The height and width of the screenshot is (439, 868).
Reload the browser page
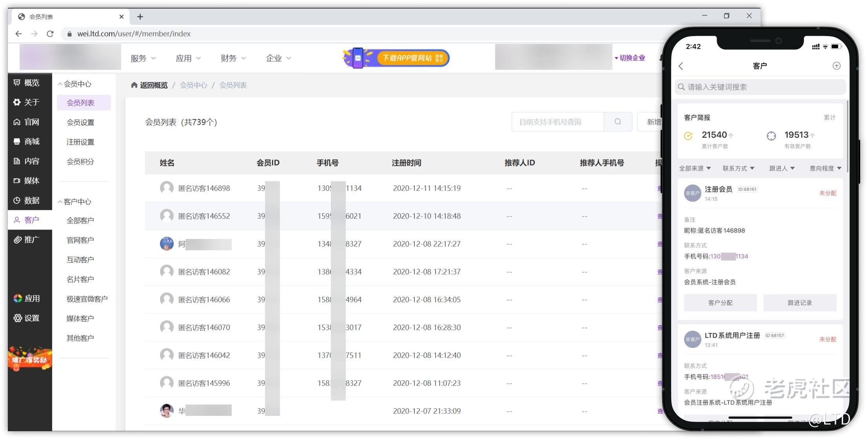50,34
